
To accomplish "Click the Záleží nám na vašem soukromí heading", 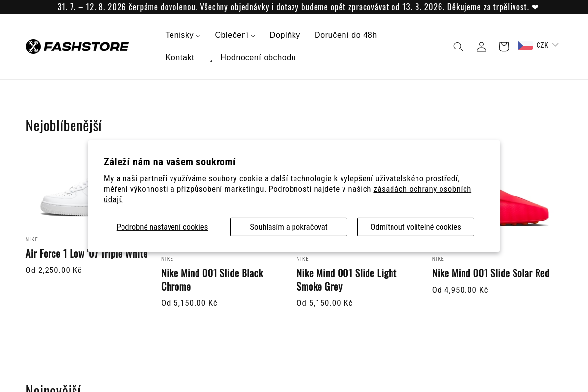I will [170, 162].
